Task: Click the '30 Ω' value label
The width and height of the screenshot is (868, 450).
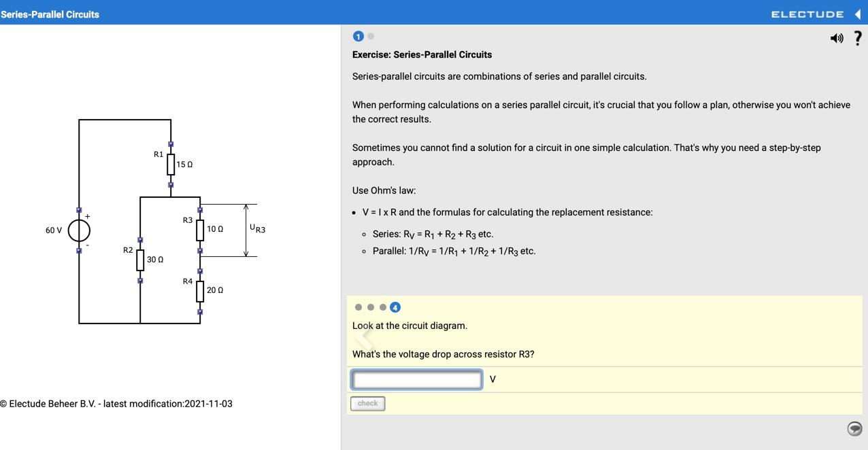Action: [155, 260]
